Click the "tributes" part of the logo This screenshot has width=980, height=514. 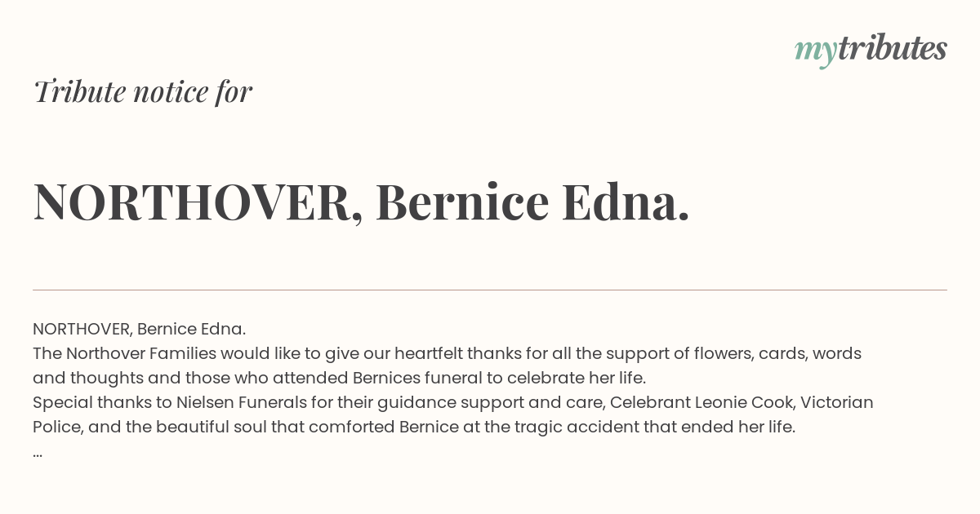pos(892,49)
